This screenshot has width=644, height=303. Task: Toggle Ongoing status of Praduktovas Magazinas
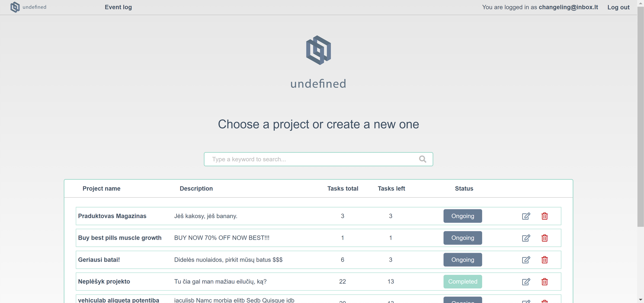pos(463,216)
